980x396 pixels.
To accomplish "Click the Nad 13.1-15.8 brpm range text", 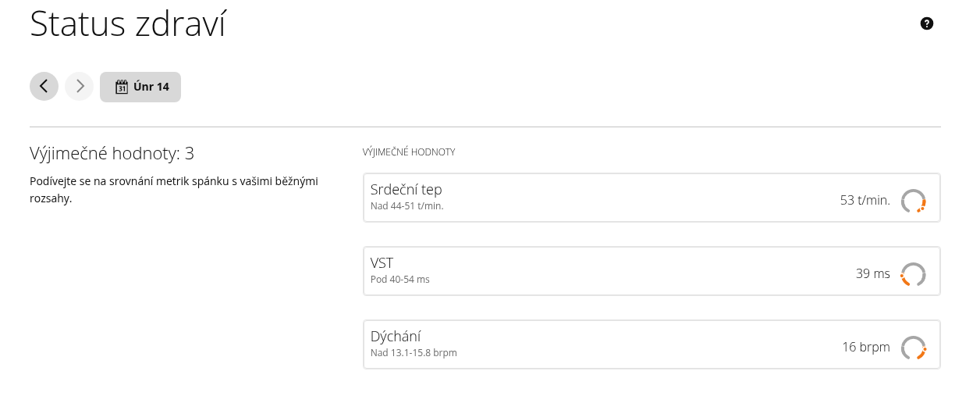I will [x=414, y=353].
